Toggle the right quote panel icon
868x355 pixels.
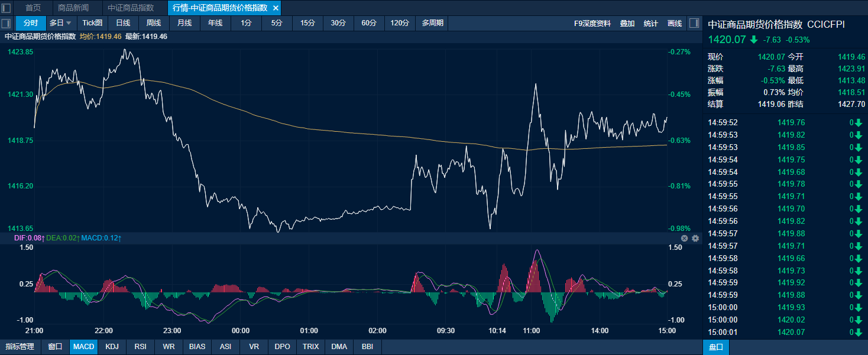tap(695, 23)
